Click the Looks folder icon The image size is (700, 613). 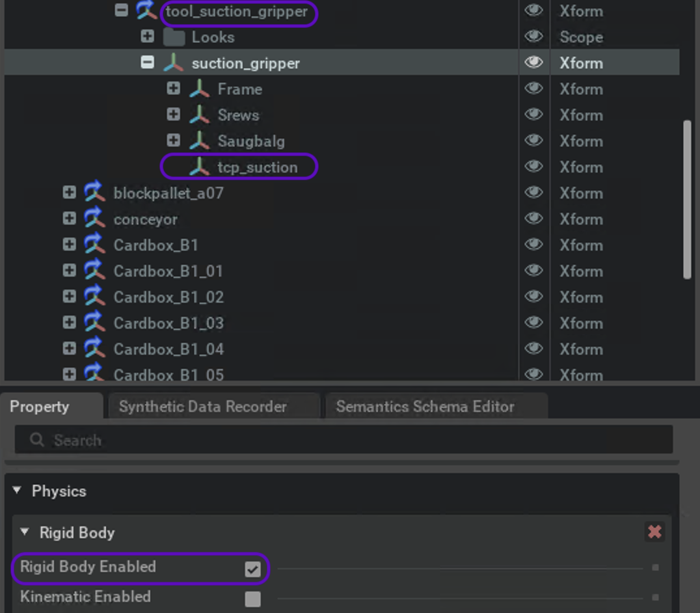pyautogui.click(x=174, y=37)
